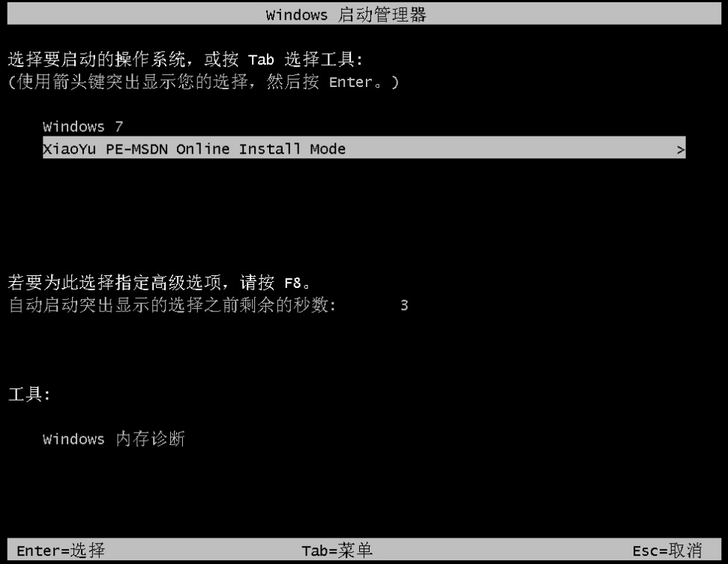728x564 pixels.
Task: Click the word Tab in the heading line
Action: pos(261,59)
